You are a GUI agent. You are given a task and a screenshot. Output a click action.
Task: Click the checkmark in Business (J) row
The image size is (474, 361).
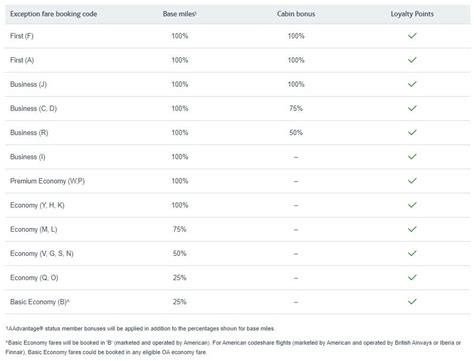(412, 84)
